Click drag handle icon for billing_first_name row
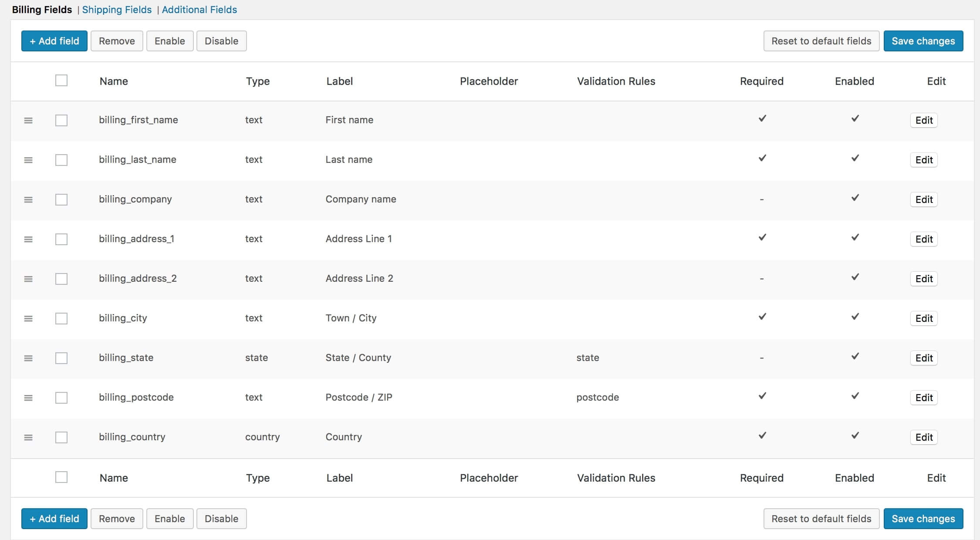Screen dimensions: 980x540 point(28,121)
